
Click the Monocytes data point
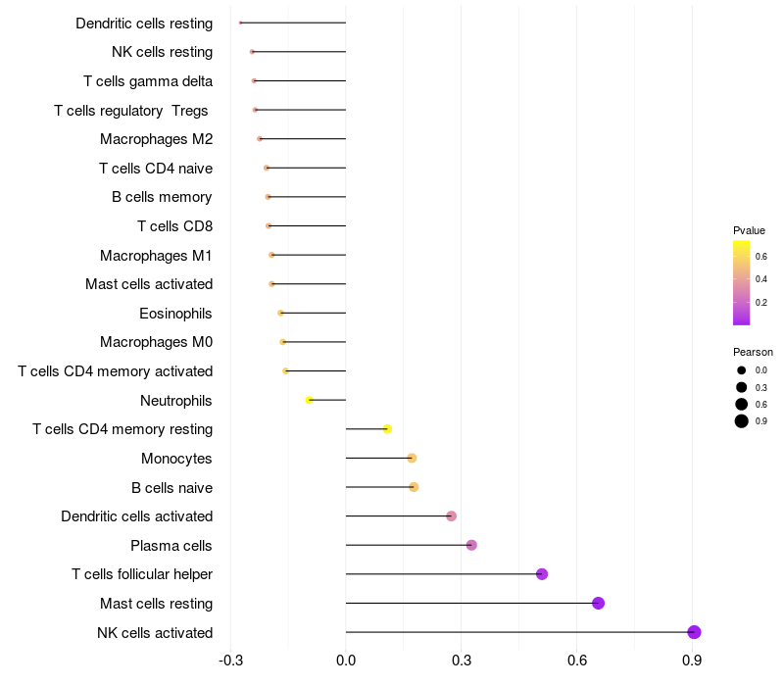[412, 458]
